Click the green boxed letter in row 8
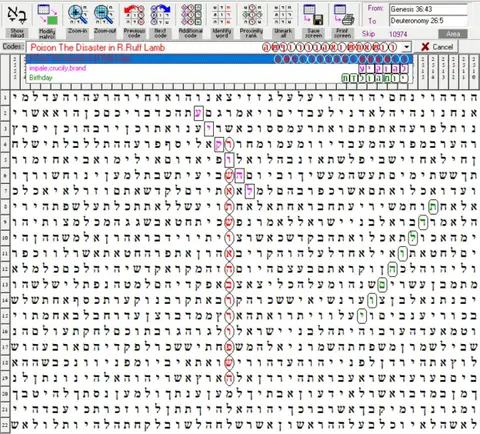The image size is (480, 434). click(x=433, y=207)
